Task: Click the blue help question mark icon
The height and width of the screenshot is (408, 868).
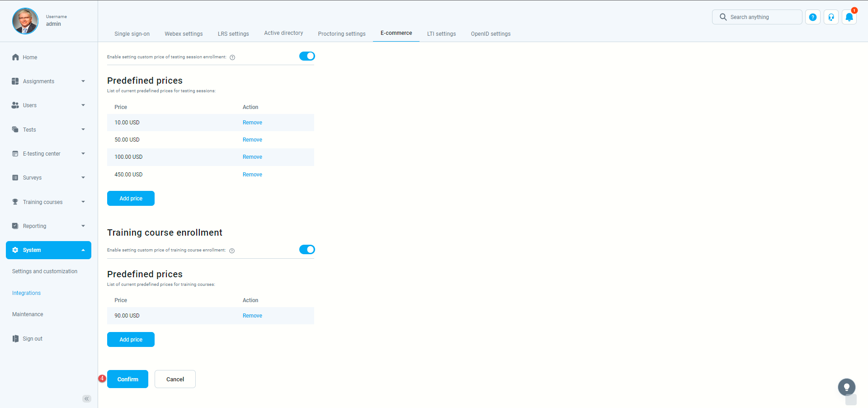Action: pyautogui.click(x=812, y=17)
